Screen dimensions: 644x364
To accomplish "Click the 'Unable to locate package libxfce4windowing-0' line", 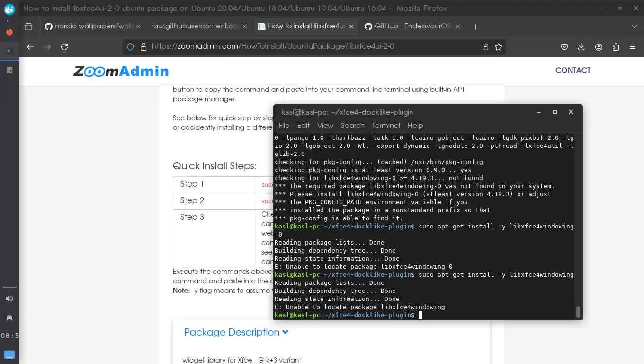I will (364, 267).
